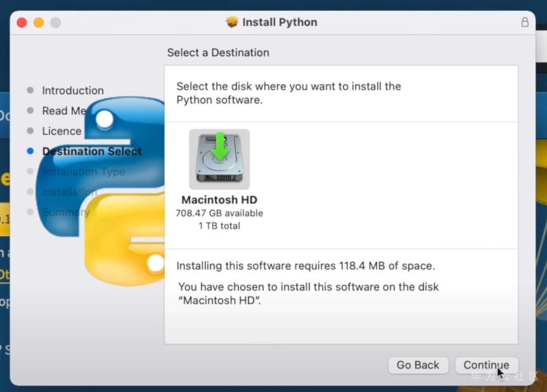The width and height of the screenshot is (547, 392).
Task: Click the Macintosh HD disk label
Action: (x=219, y=200)
